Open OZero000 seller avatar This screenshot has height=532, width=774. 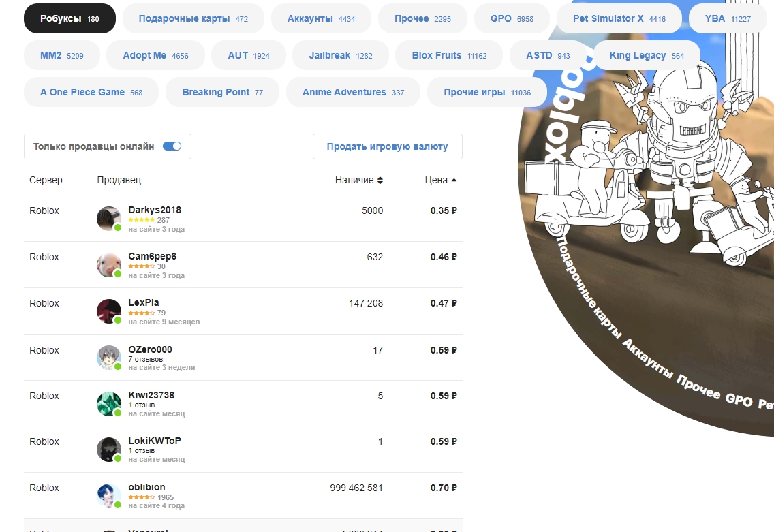click(109, 358)
